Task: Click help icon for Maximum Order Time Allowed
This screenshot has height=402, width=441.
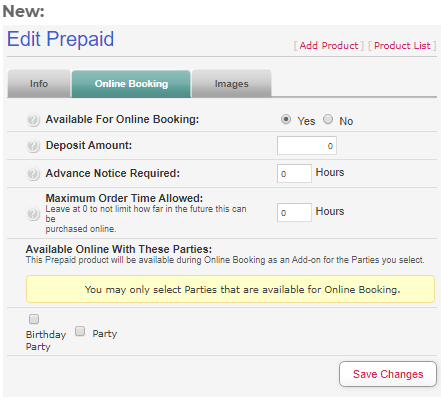Action: tap(33, 213)
